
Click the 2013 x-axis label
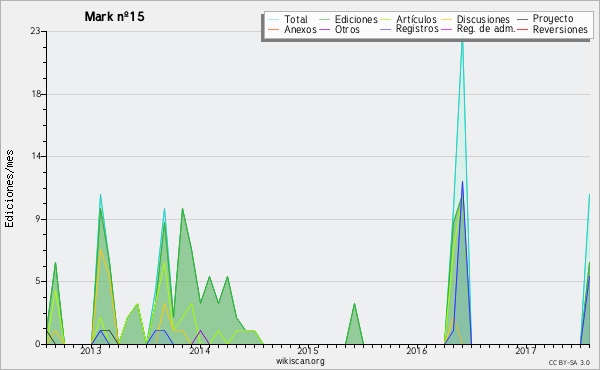tap(91, 350)
